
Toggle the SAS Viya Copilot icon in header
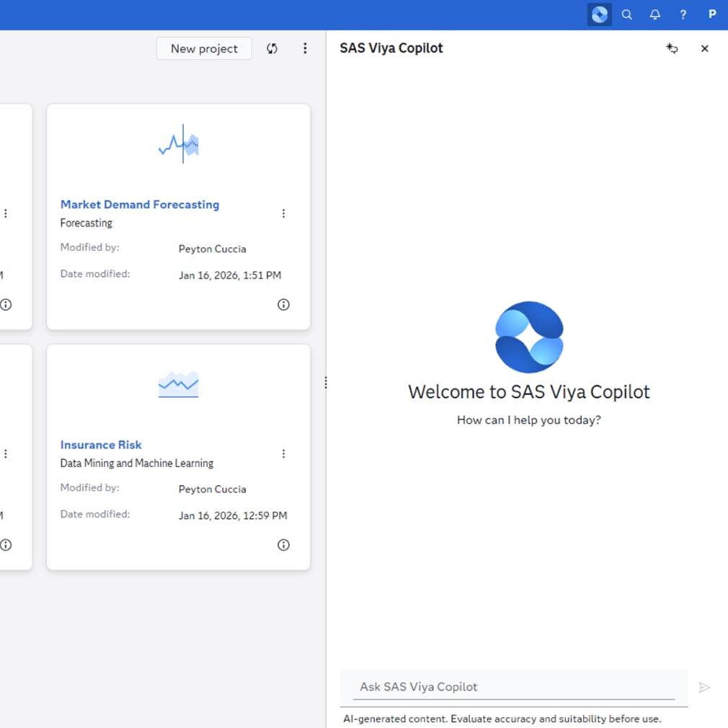[x=599, y=14]
